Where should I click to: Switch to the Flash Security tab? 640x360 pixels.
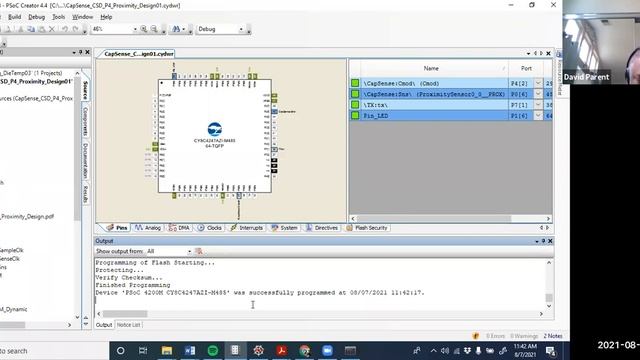tap(367, 228)
